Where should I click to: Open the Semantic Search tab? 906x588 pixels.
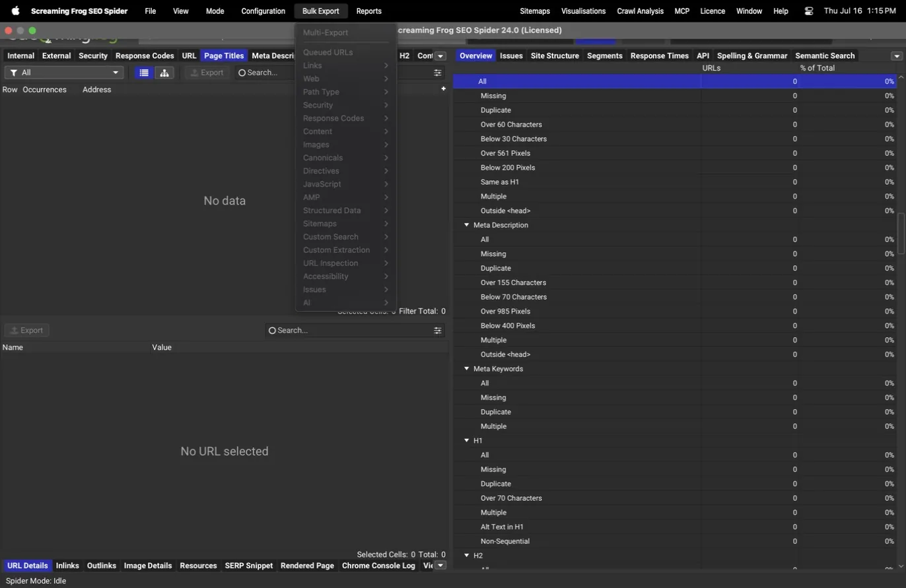click(x=825, y=56)
